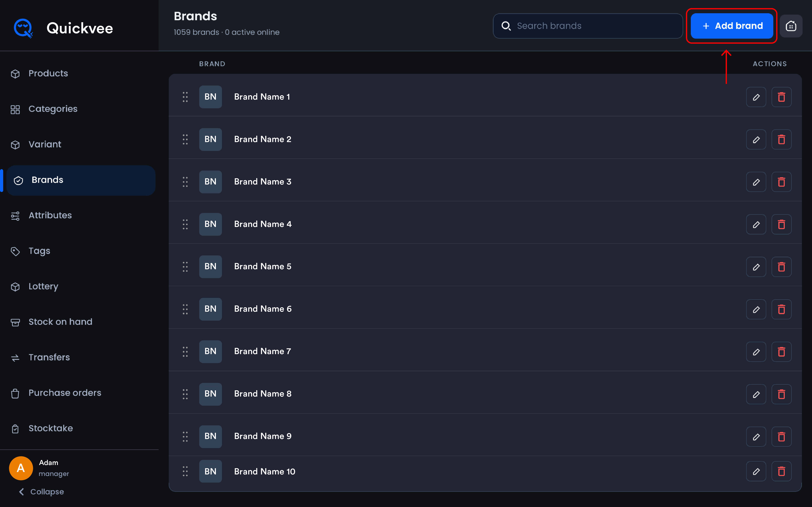Screen dimensions: 812x507
Task: Remove Brand Name 9 via trash icon
Action: click(781, 437)
